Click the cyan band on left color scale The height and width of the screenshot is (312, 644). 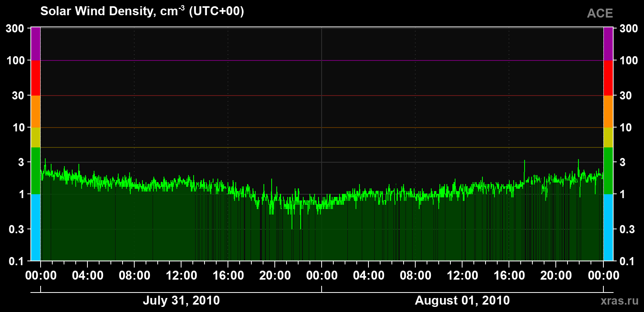point(36,227)
